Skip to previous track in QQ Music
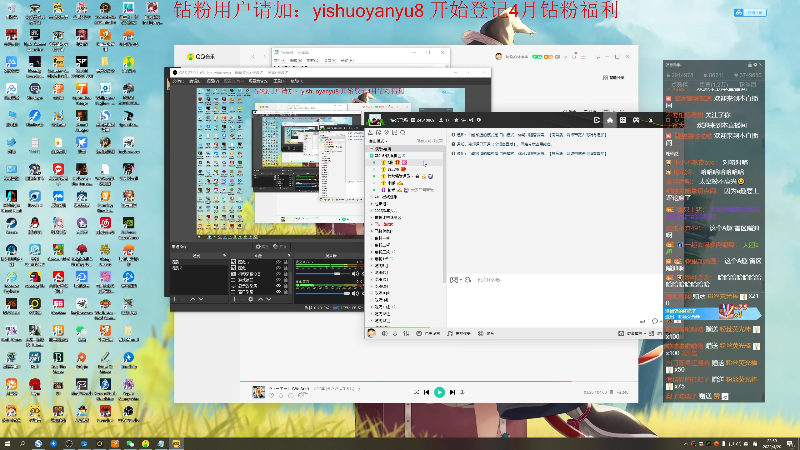 click(427, 392)
